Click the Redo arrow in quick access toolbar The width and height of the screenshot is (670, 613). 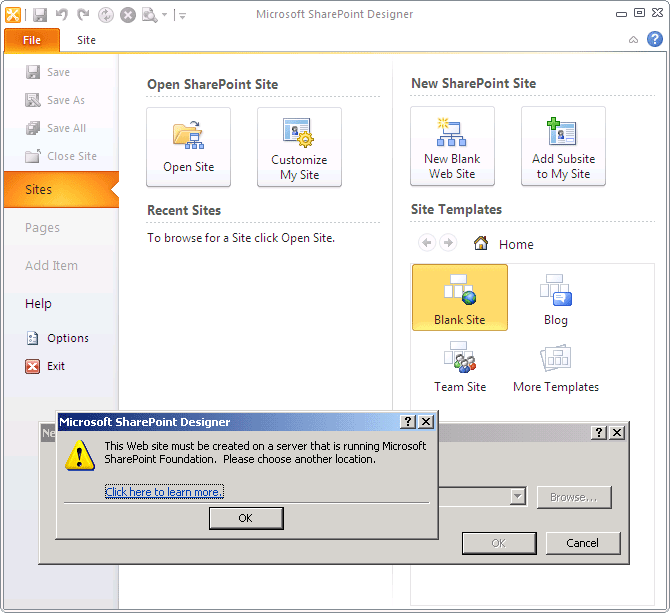[83, 15]
